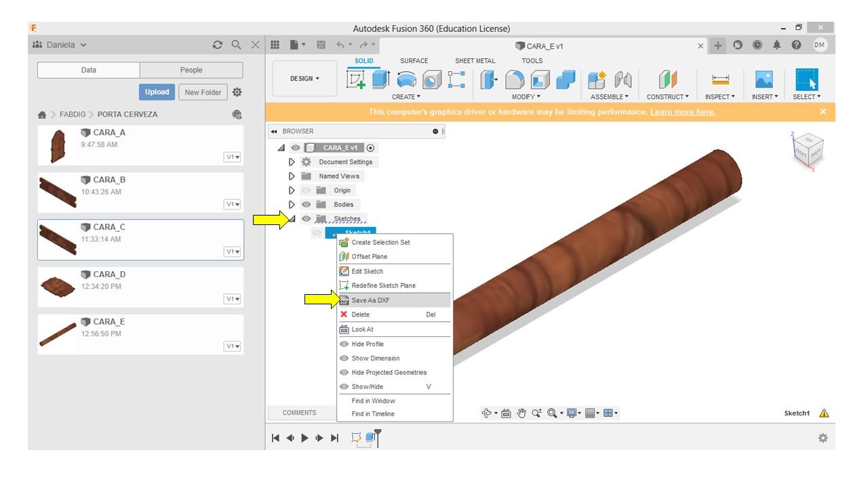
Task: Click the home icon in breadcrumb
Action: 42,115
